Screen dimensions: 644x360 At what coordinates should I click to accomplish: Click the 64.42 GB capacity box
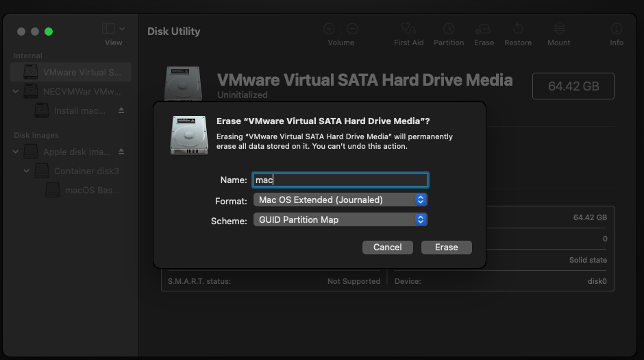(573, 86)
